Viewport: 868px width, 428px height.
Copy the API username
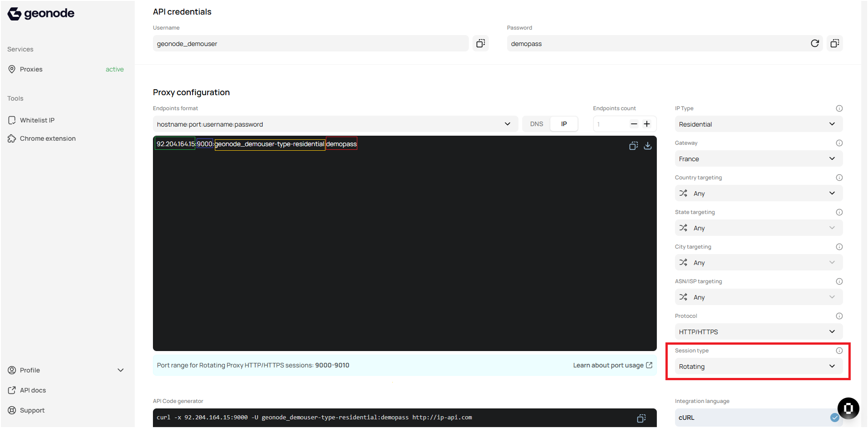tap(481, 43)
